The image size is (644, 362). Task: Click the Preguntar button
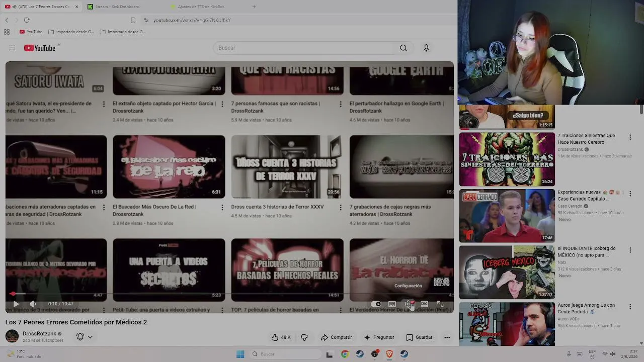[379, 337]
